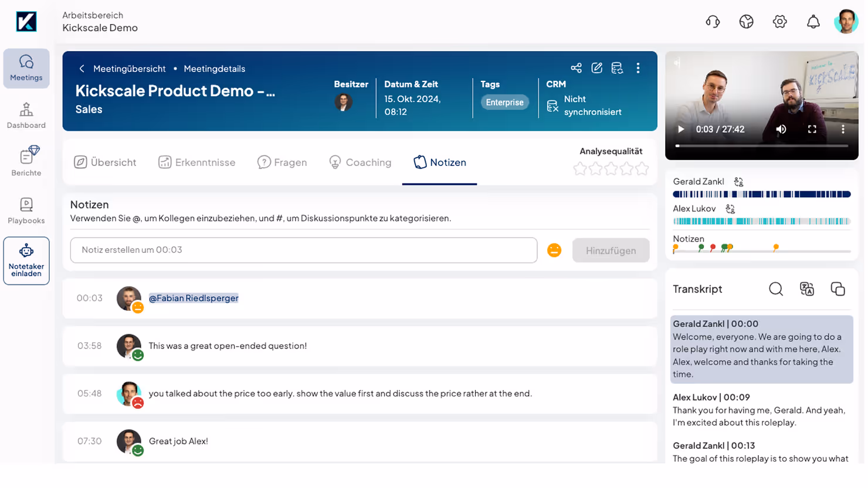Viewport: 868px width, 488px height.
Task: Open the user profile avatar
Action: tap(846, 22)
